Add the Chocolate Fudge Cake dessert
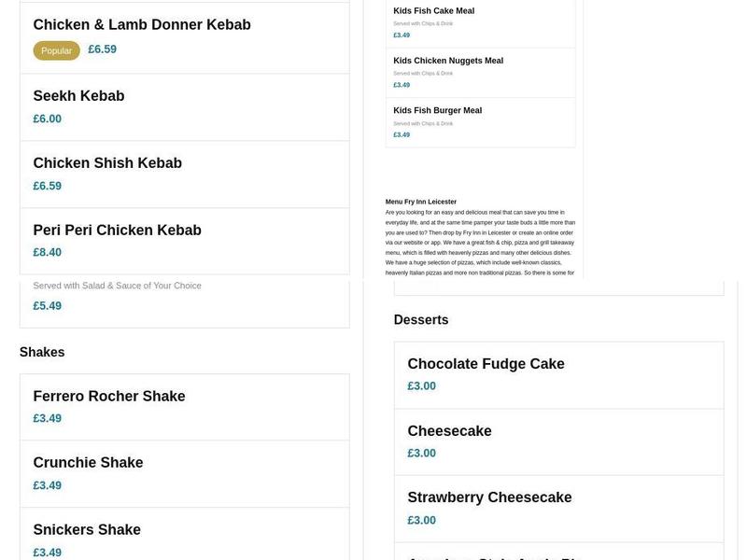This screenshot has width=747, height=560. click(x=486, y=364)
